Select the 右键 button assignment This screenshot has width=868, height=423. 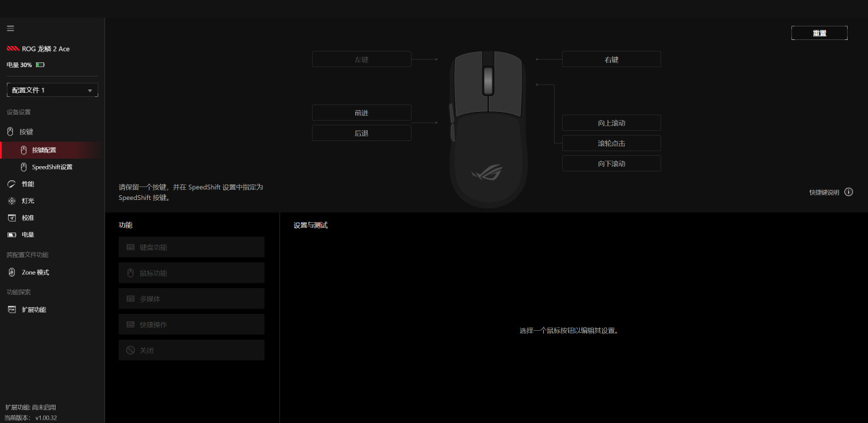click(x=611, y=59)
